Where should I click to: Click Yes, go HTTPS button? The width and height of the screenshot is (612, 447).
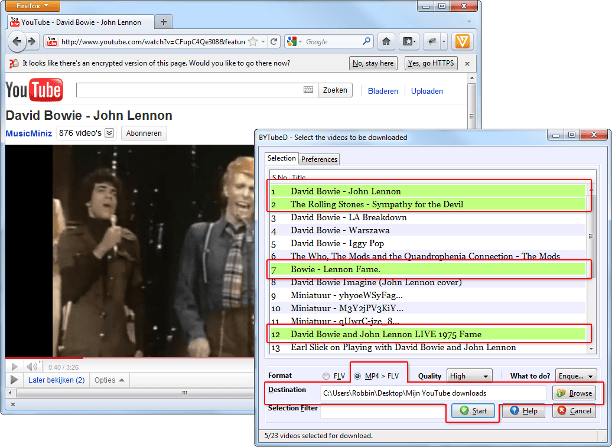[431, 63]
